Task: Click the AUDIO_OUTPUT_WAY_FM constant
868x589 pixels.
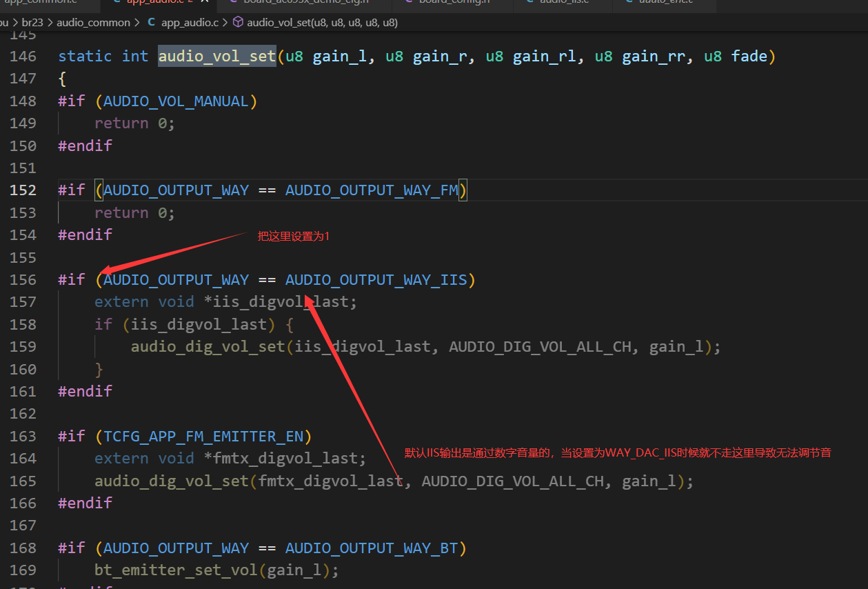Action: click(372, 190)
